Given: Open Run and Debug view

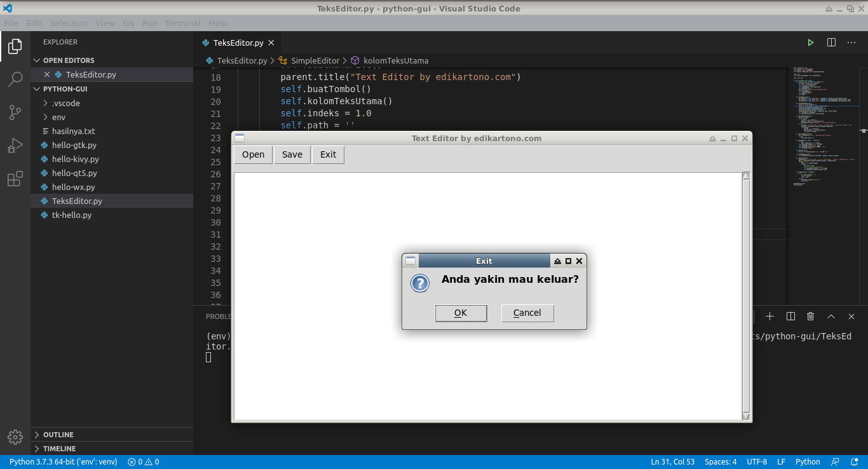Looking at the screenshot, I should (x=15, y=146).
